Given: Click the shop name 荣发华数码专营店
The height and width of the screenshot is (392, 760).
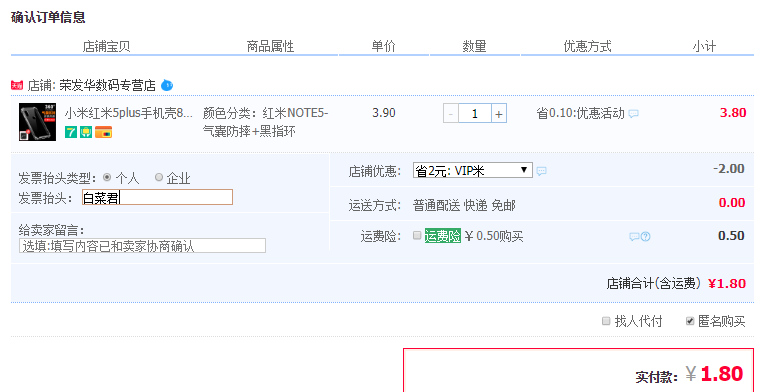Looking at the screenshot, I should (108, 86).
